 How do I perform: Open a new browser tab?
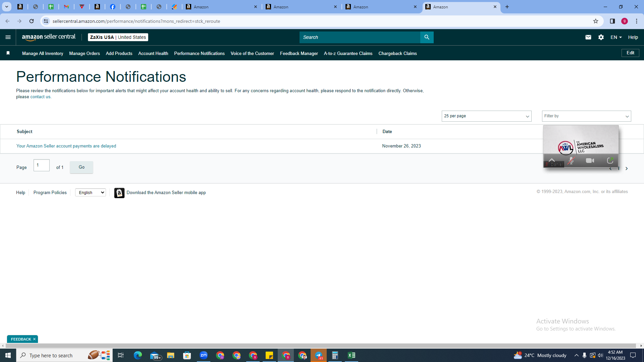click(x=507, y=7)
